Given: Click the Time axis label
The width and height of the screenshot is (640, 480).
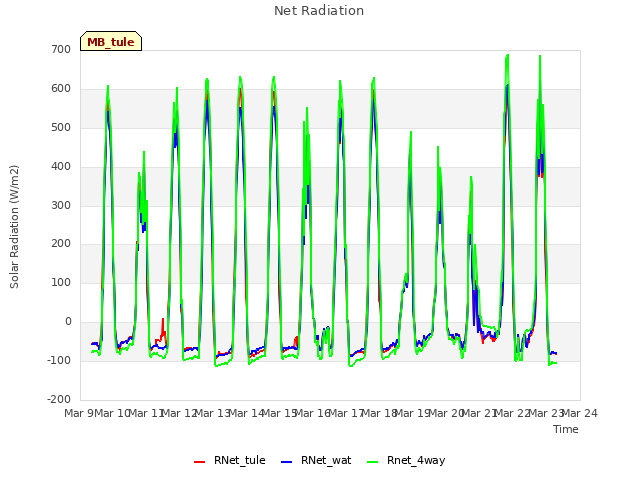Looking at the screenshot, I should (566, 429).
